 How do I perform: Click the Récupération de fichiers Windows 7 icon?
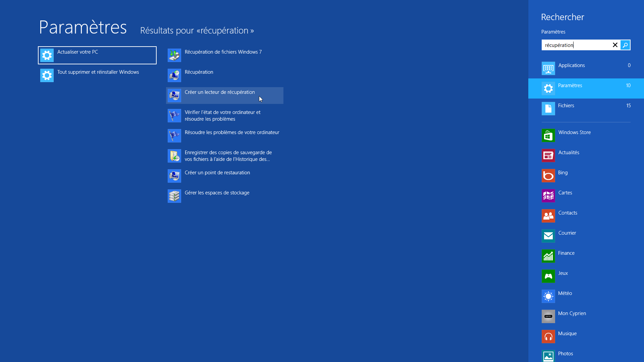tap(174, 55)
